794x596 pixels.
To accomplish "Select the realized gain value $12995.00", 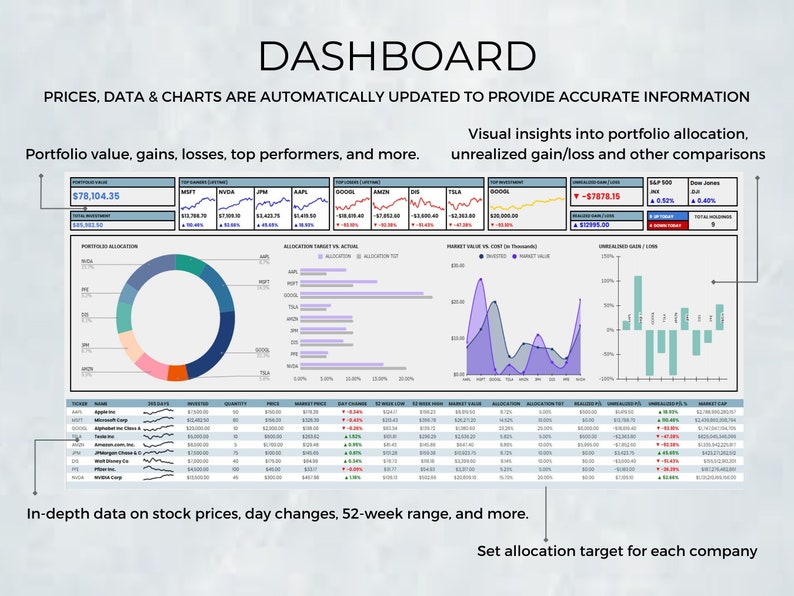I will pyautogui.click(x=591, y=225).
